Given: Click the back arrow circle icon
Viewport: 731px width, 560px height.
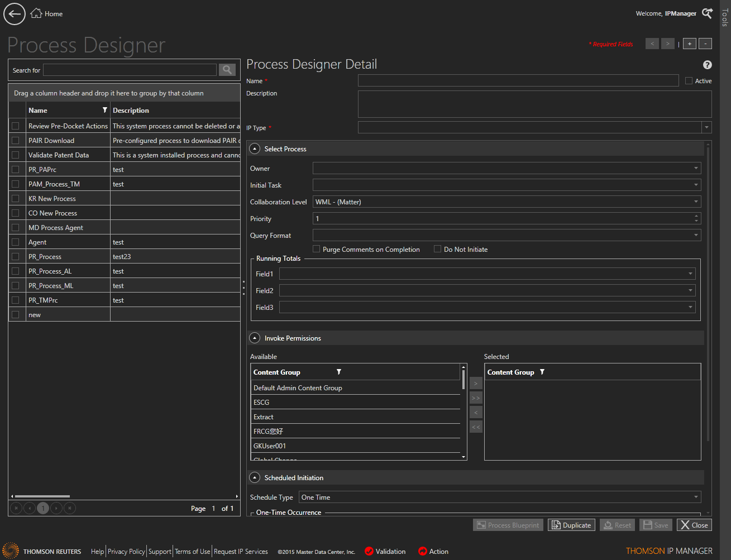Looking at the screenshot, I should pyautogui.click(x=15, y=14).
